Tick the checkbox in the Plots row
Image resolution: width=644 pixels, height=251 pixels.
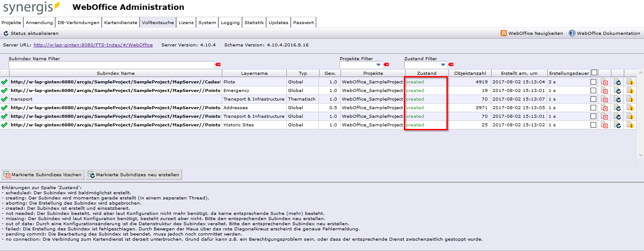click(x=594, y=82)
